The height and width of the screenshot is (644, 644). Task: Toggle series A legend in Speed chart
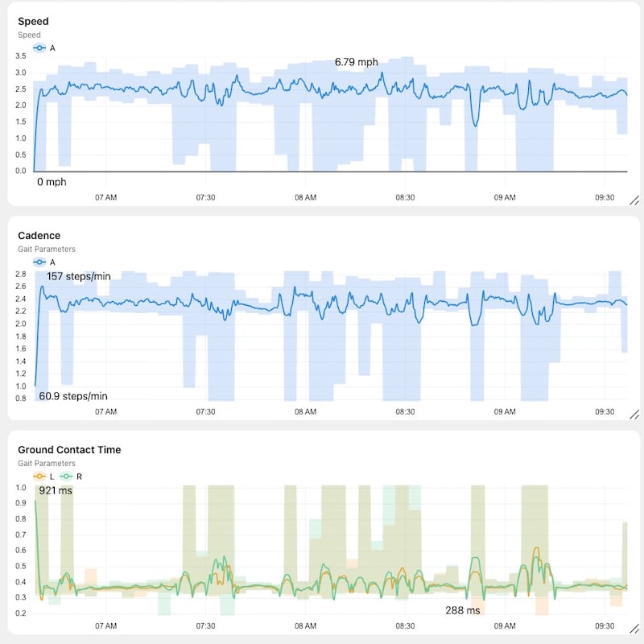pos(44,48)
